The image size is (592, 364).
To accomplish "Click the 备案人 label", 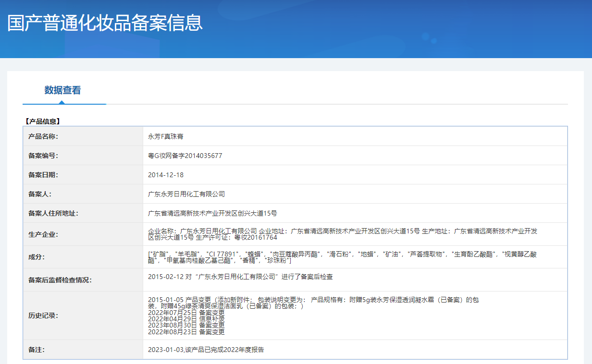I will pyautogui.click(x=40, y=194).
